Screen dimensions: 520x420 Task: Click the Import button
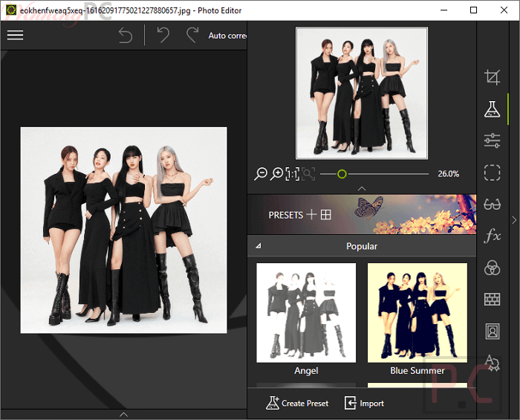tap(364, 403)
